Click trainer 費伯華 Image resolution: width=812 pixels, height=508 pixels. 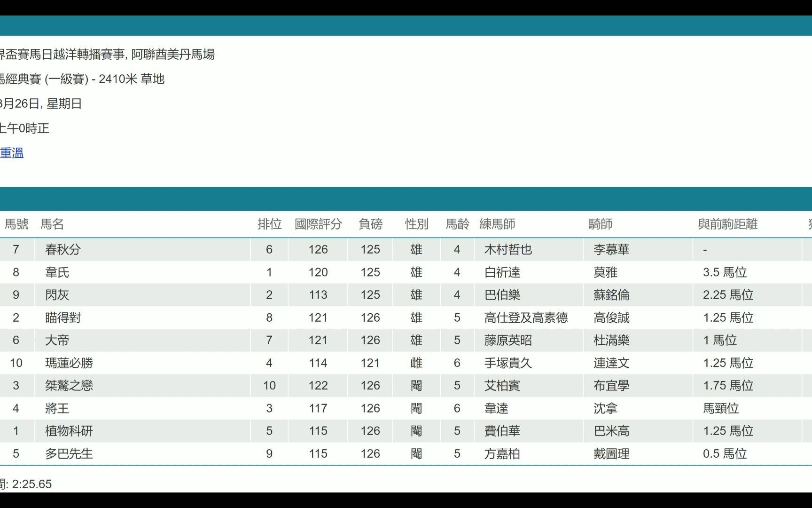point(502,431)
